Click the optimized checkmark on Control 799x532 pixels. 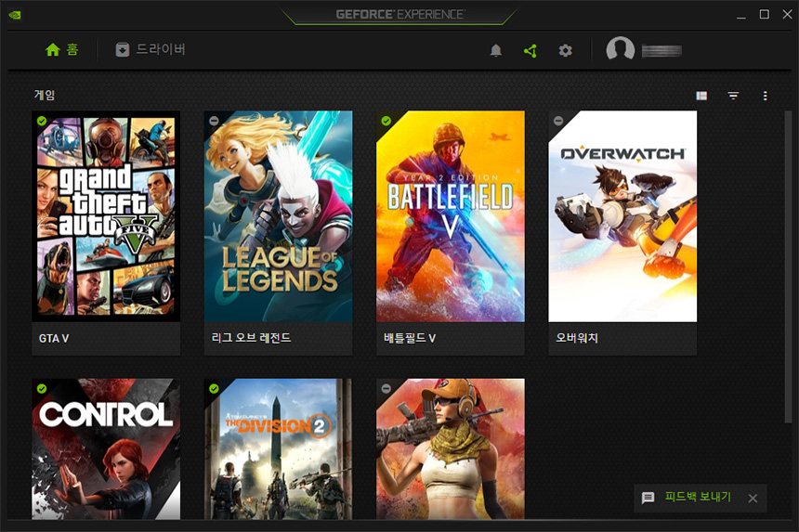click(x=42, y=388)
